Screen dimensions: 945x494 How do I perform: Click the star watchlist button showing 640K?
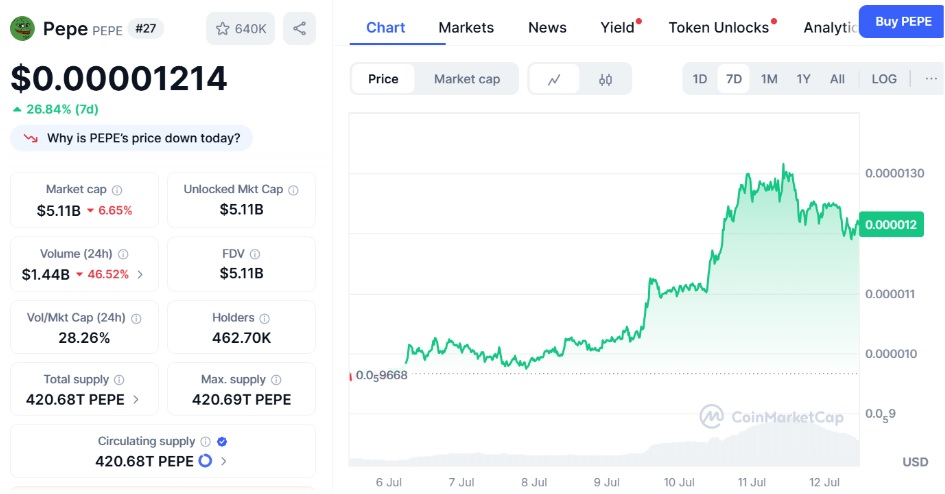click(x=240, y=28)
